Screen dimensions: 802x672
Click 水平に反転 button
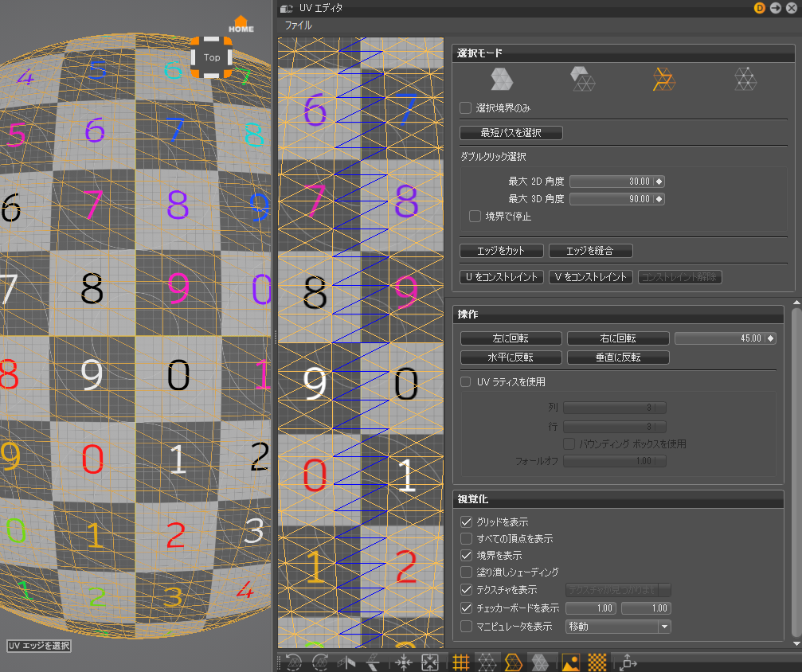pos(511,357)
